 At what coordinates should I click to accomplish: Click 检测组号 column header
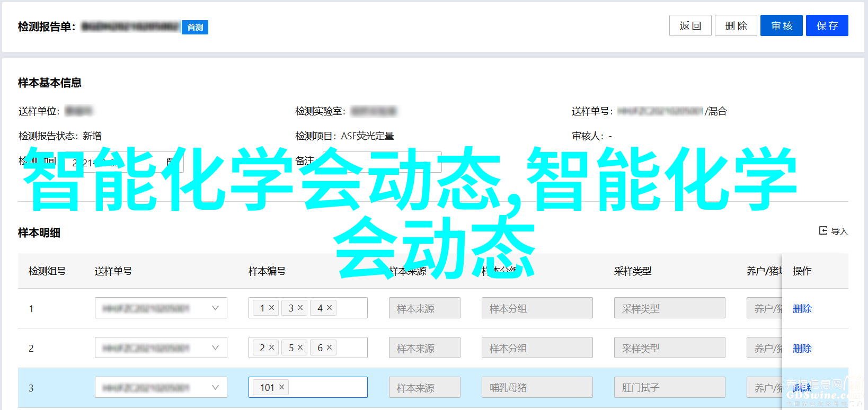[x=47, y=271]
